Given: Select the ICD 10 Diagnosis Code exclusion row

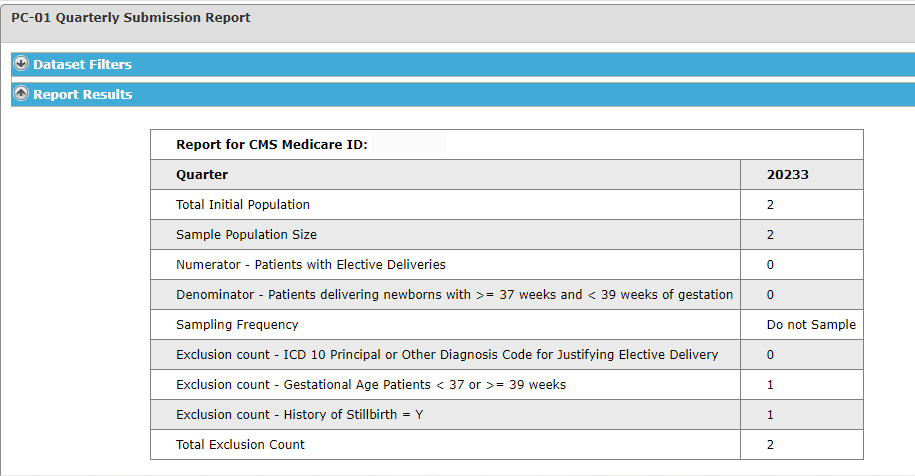Looking at the screenshot, I should pyautogui.click(x=507, y=355).
